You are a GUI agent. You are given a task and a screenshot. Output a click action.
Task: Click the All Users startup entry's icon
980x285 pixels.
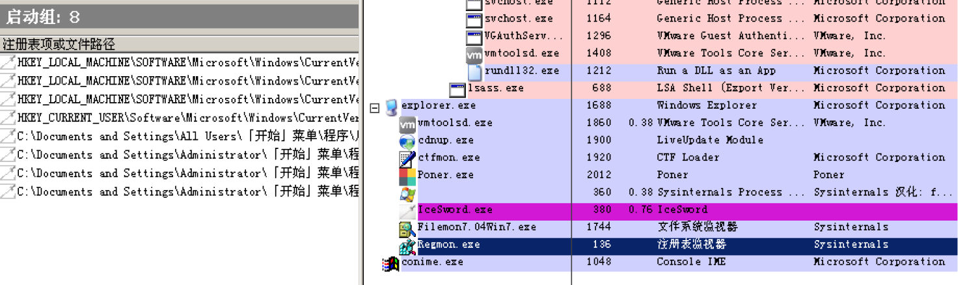[x=8, y=136]
